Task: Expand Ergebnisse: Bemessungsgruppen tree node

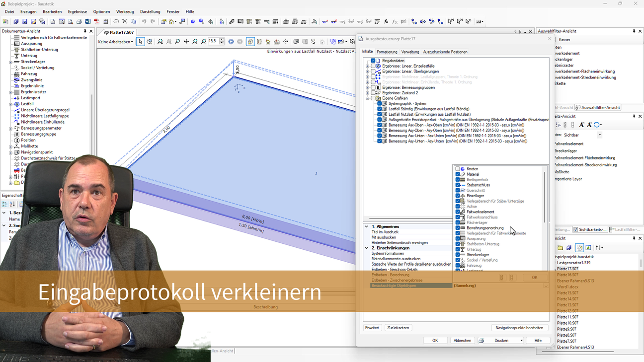Action: click(x=367, y=87)
